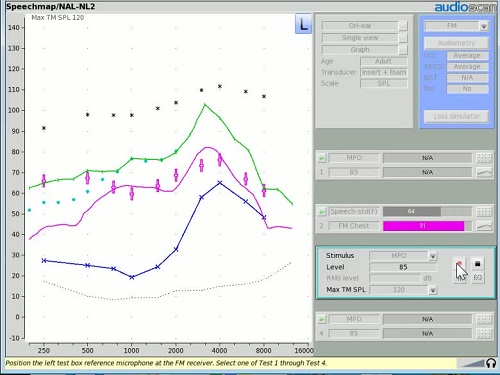Click the Test 2 Speech-std(F) label

point(354,212)
